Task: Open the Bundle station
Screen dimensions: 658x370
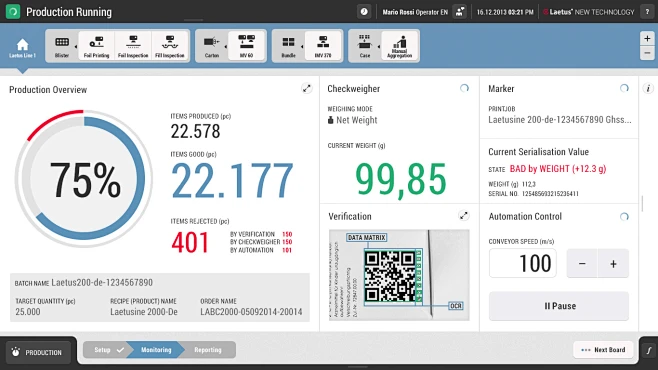Action: (288, 46)
